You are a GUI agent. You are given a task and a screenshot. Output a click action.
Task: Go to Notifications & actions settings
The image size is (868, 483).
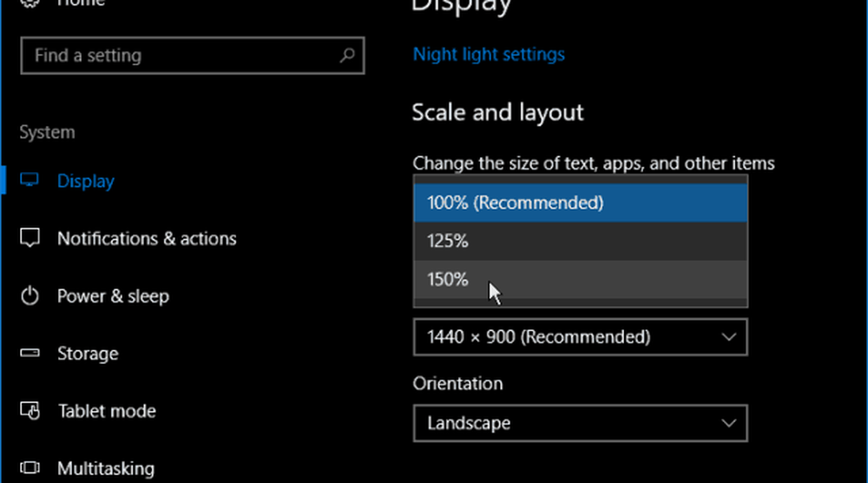coord(147,239)
